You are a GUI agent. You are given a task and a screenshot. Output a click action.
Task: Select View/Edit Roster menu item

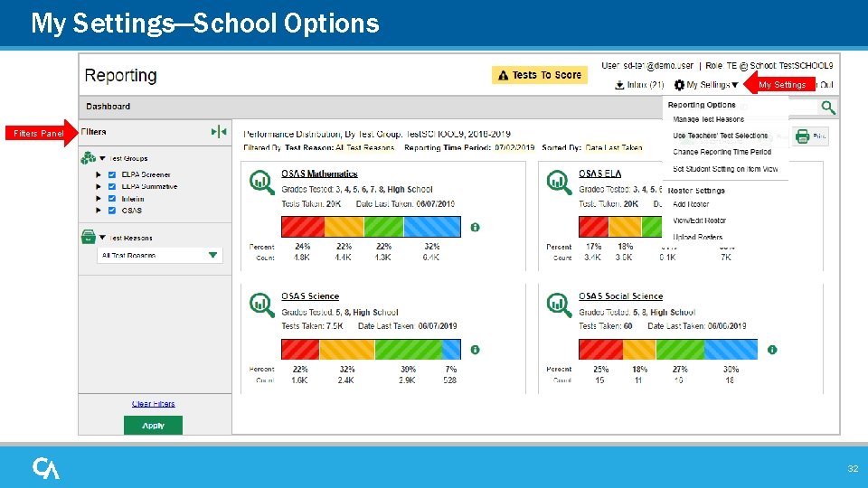[699, 221]
